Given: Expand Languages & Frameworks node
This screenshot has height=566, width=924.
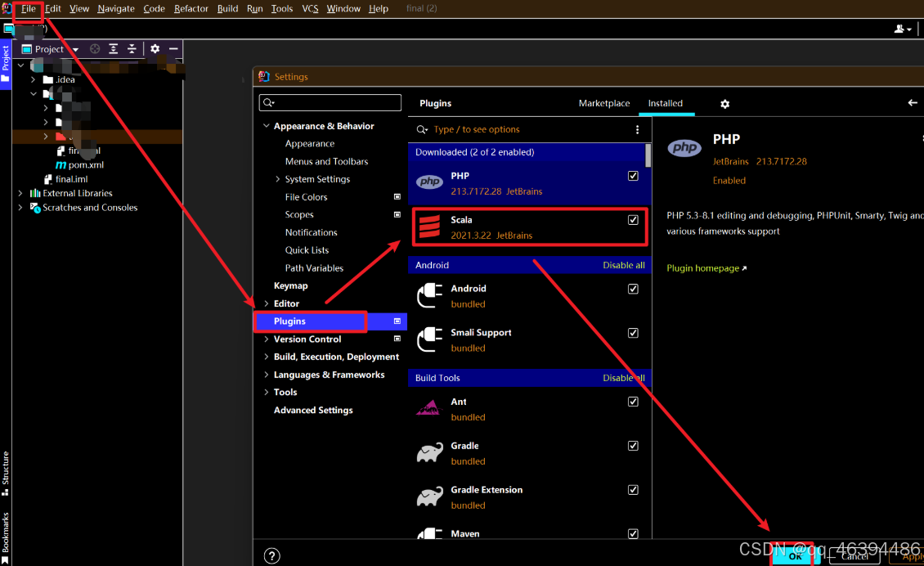Looking at the screenshot, I should click(267, 375).
